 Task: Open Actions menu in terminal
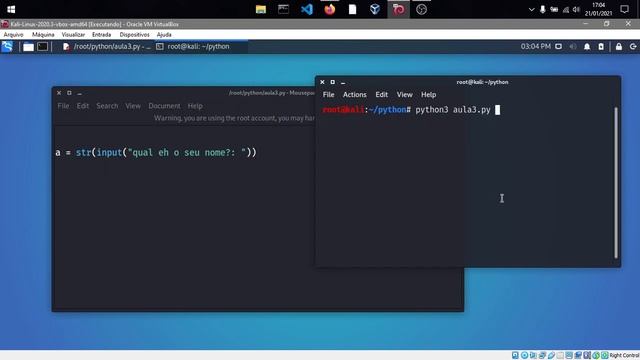[355, 95]
